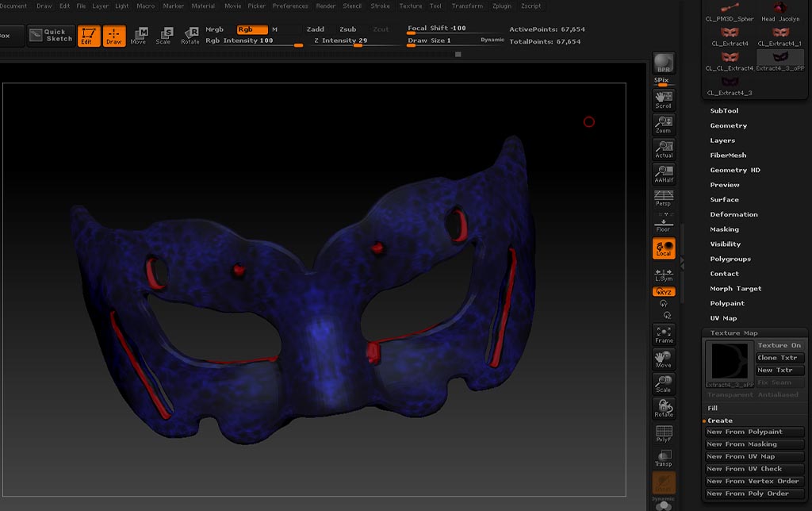Toggle Rgb paint mode
Image resolution: width=812 pixels, height=511 pixels.
click(x=252, y=29)
